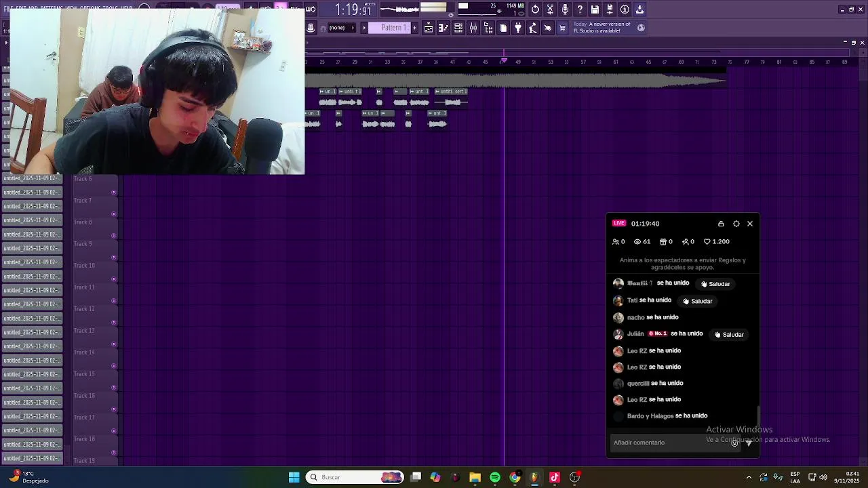This screenshot has height=488, width=868.
Task: Click the project picker pages icon
Action: click(x=503, y=28)
